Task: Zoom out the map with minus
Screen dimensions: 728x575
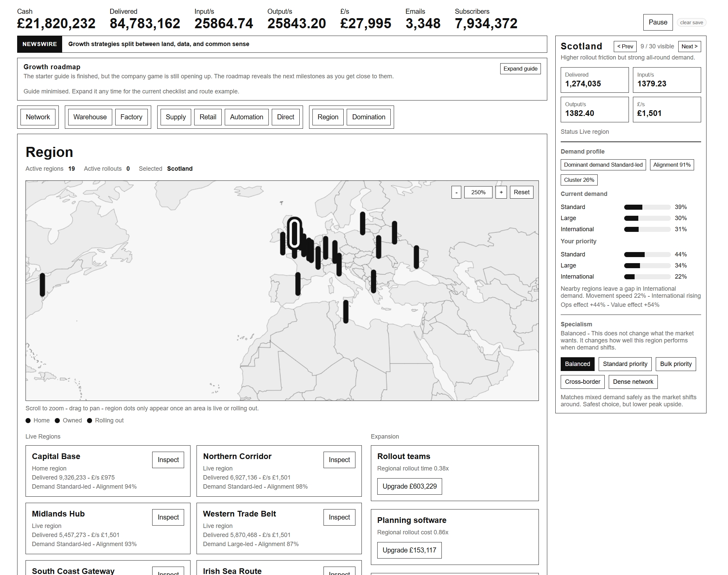Action: [456, 192]
